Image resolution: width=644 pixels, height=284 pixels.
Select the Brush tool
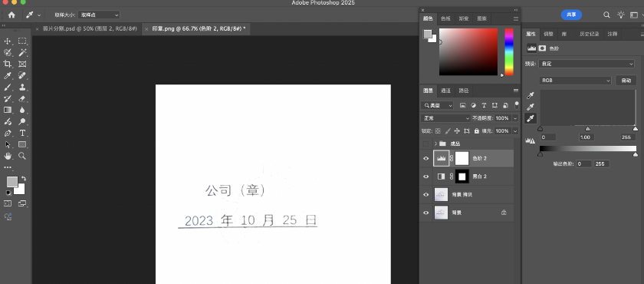[x=8, y=88]
